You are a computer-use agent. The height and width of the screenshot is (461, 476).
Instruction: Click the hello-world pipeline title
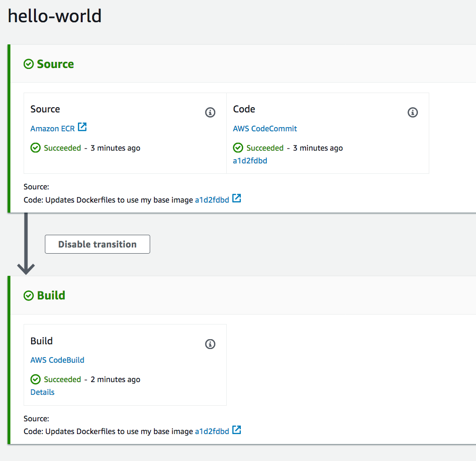click(x=55, y=16)
